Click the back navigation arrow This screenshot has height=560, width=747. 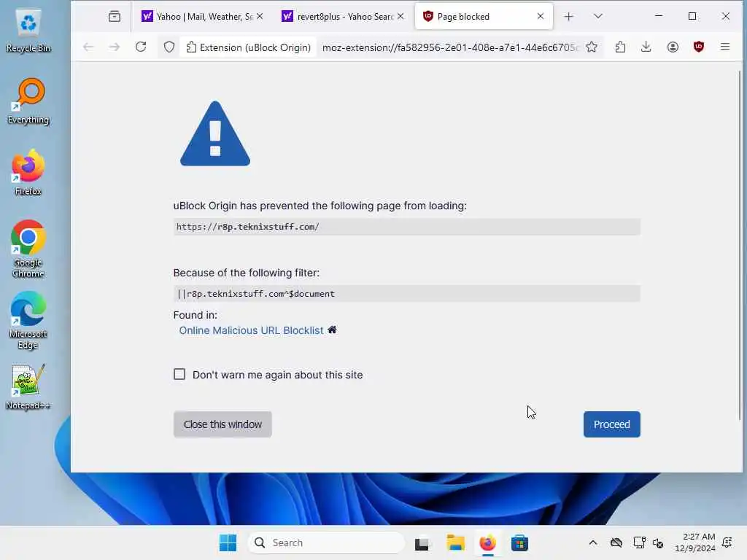pyautogui.click(x=88, y=47)
